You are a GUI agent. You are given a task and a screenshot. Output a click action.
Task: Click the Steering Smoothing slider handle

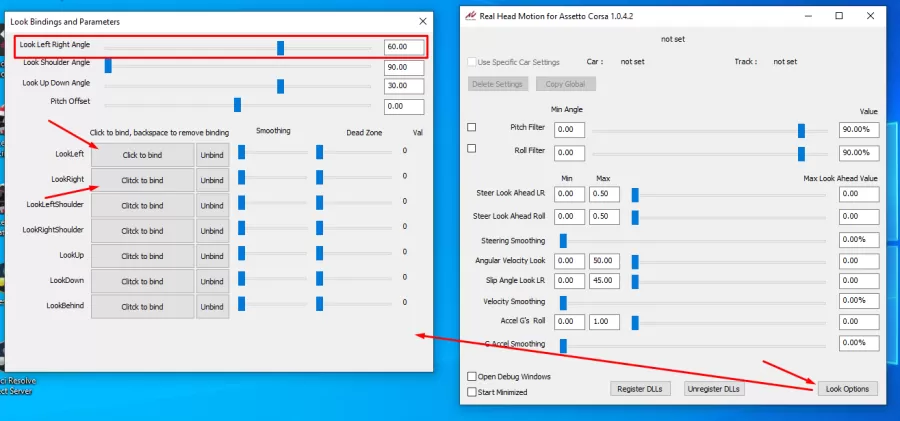tap(563, 241)
